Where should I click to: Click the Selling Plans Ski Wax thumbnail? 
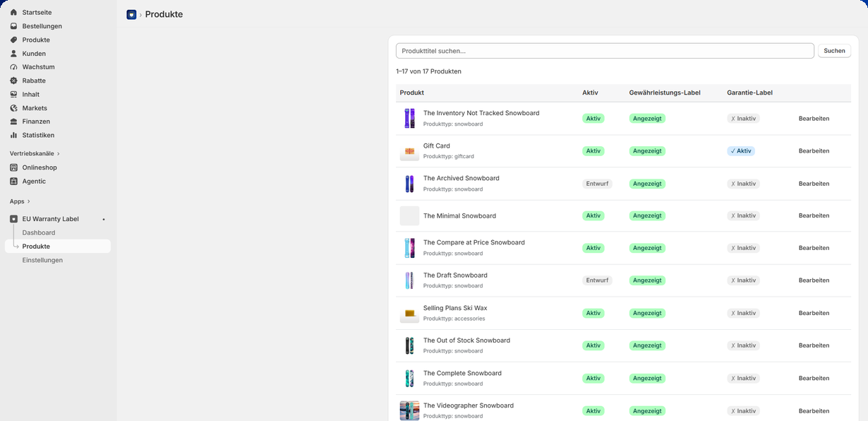[409, 313]
